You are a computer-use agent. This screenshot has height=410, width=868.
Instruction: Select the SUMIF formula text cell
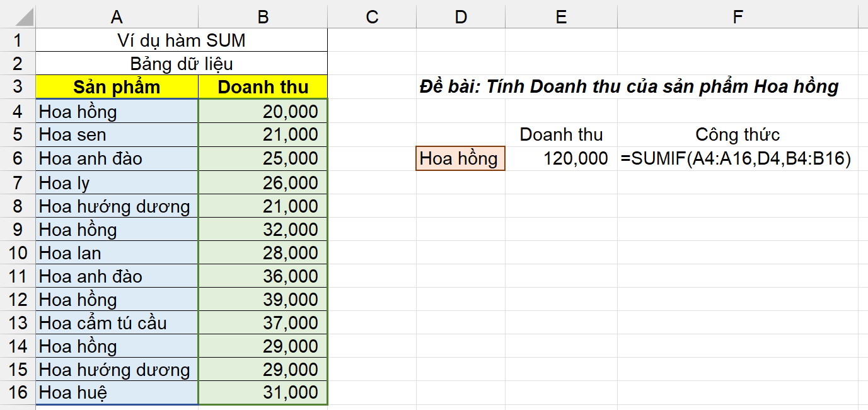(736, 158)
